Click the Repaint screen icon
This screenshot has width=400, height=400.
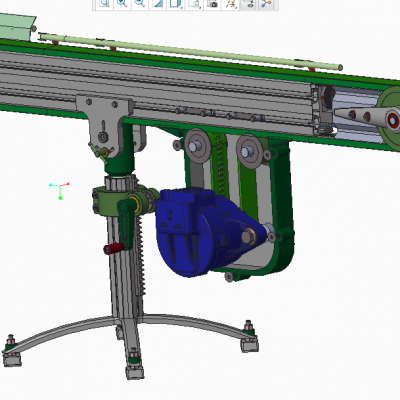(x=157, y=3)
